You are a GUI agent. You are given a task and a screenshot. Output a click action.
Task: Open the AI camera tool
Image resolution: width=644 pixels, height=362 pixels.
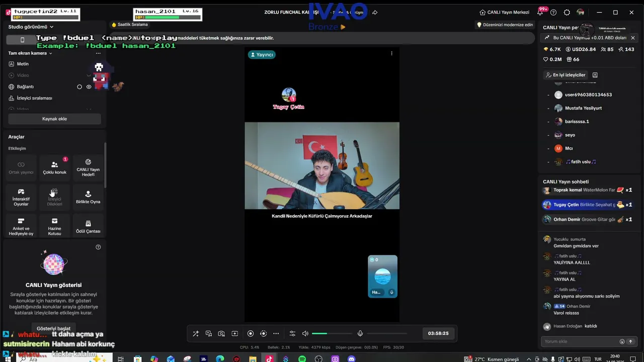(221, 333)
